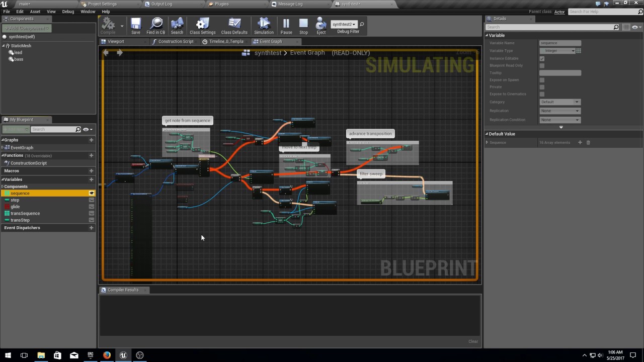Click Find in CB icon

tap(156, 26)
